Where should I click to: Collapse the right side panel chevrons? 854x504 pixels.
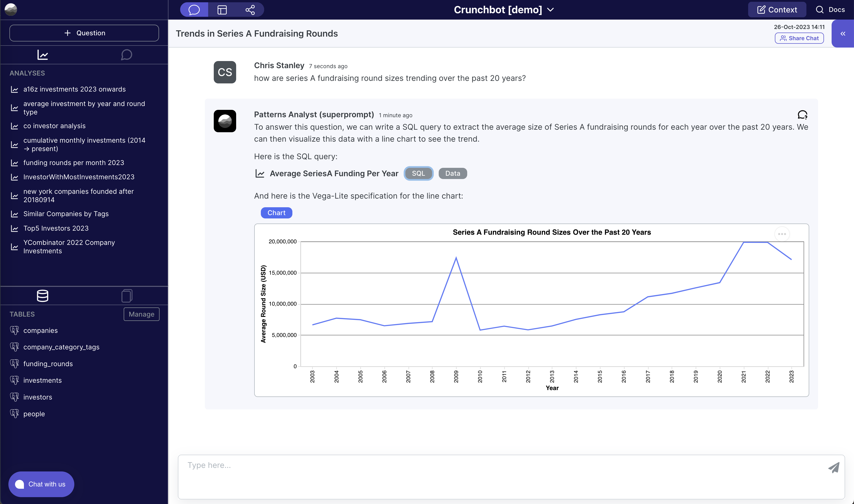(x=843, y=34)
